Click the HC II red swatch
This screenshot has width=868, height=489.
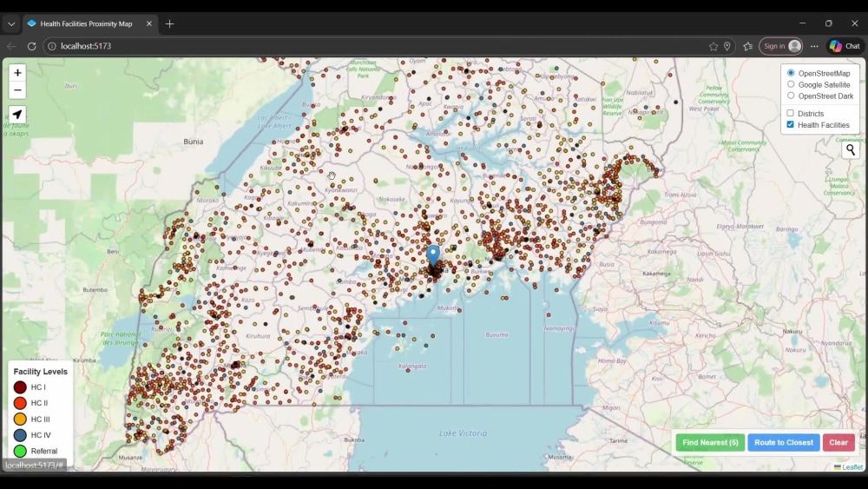coord(20,403)
